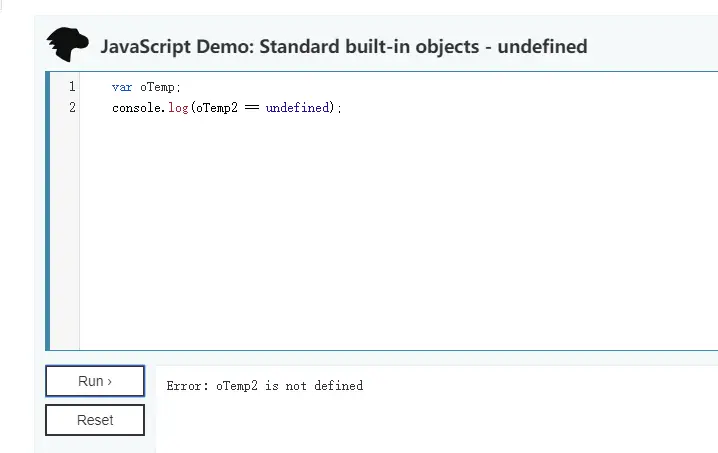The image size is (718, 453).
Task: Click the demo title heading text
Action: point(343,46)
